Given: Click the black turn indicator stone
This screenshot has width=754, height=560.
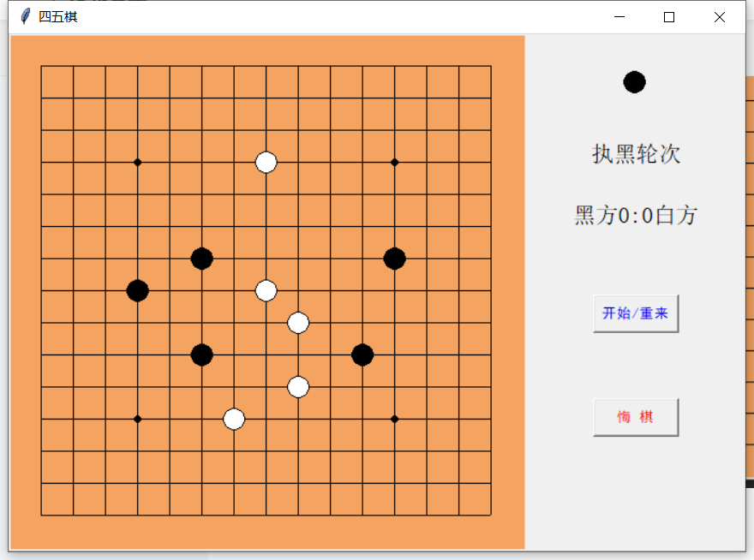Looking at the screenshot, I should [x=634, y=82].
